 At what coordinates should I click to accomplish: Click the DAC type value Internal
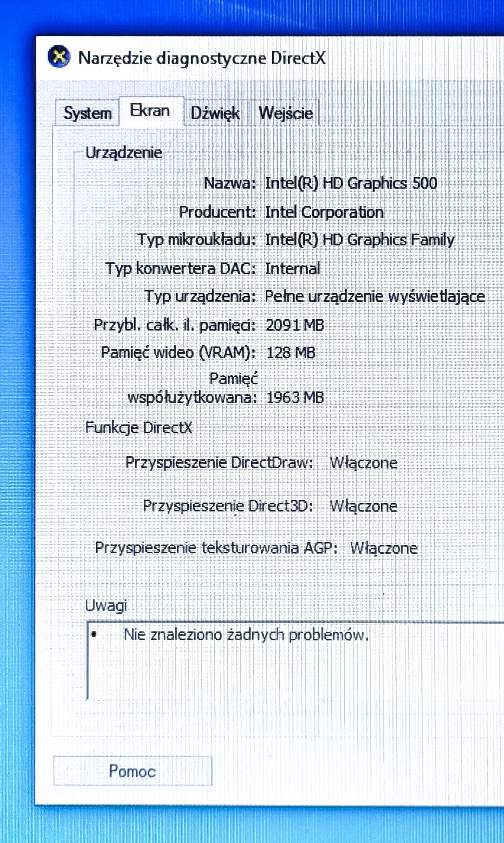[292, 269]
